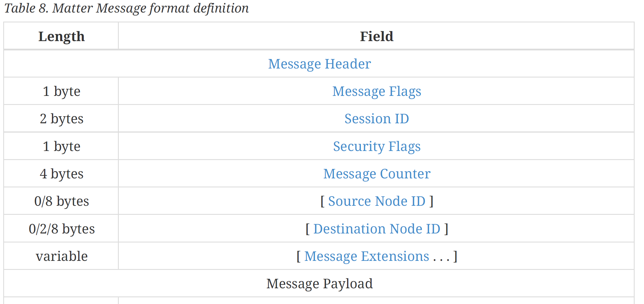
Task: Open the Destination Node ID link
Action: click(x=377, y=229)
